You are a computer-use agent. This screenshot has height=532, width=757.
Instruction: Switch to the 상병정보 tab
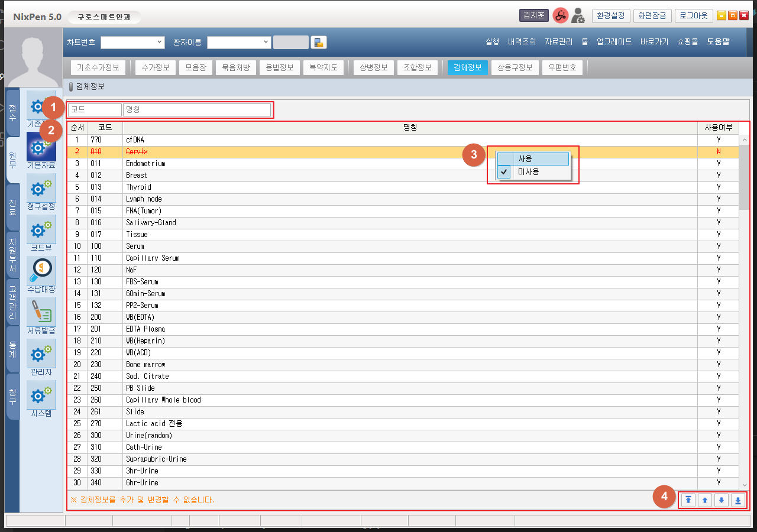(x=374, y=67)
